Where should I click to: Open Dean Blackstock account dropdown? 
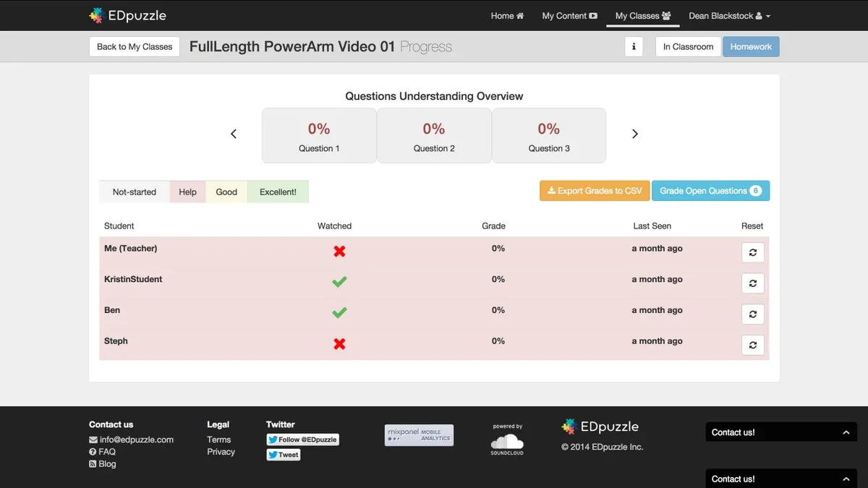tap(729, 16)
